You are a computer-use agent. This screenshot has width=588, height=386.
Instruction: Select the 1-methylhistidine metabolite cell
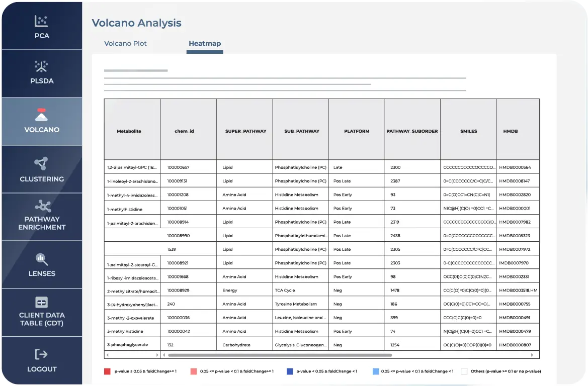[132, 208]
